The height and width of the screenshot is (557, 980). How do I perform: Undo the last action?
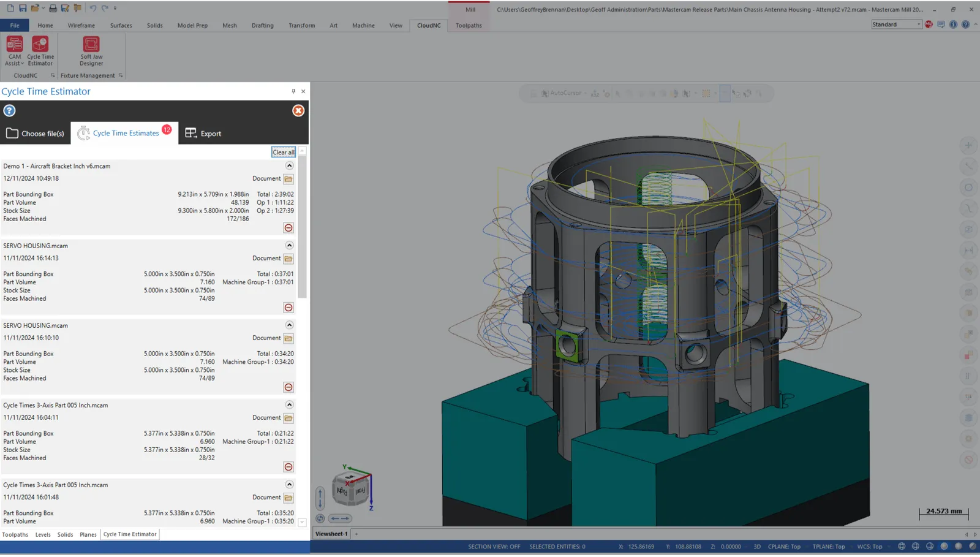pyautogui.click(x=92, y=8)
